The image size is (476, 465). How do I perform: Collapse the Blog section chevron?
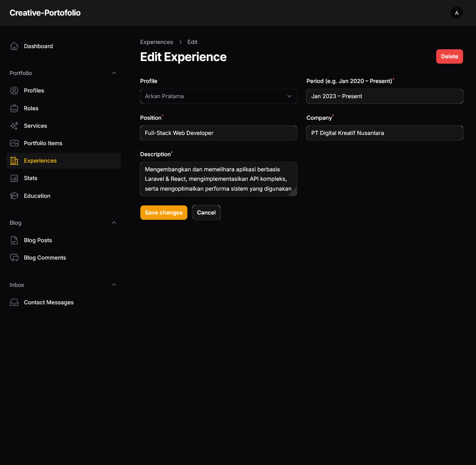114,222
